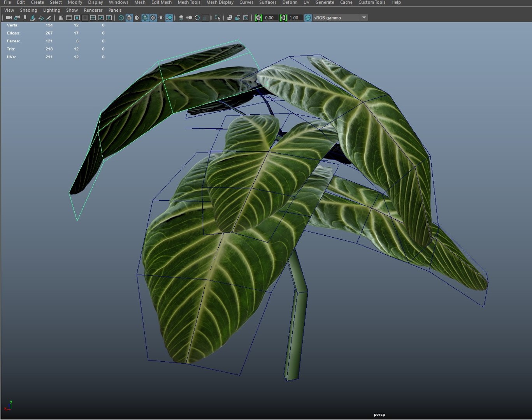Open the Mesh menu

coord(140,2)
